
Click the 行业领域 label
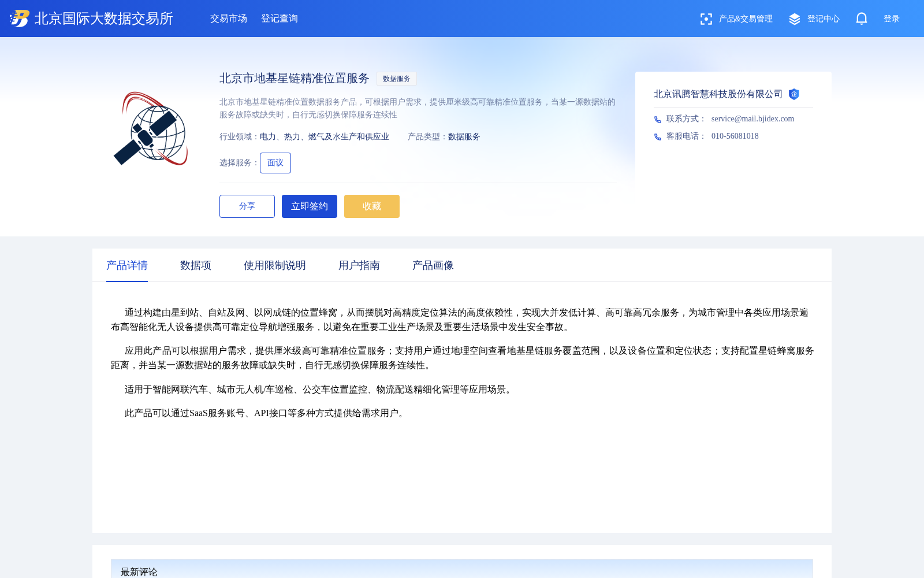(x=239, y=137)
